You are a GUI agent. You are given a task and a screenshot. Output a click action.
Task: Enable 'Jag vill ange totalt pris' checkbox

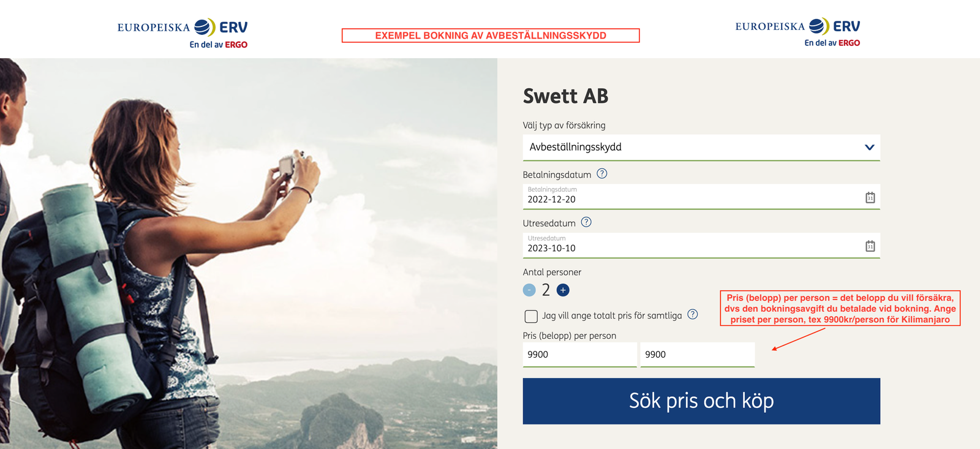(531, 316)
